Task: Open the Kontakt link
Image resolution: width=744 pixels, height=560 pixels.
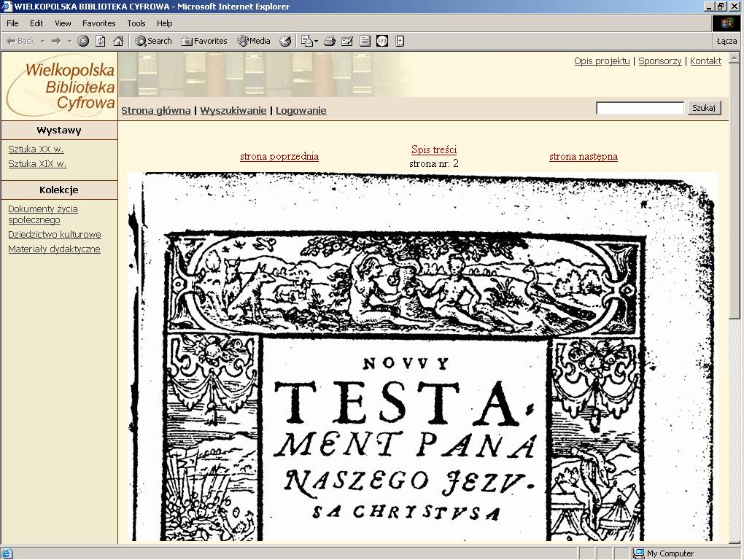Action: pos(705,61)
